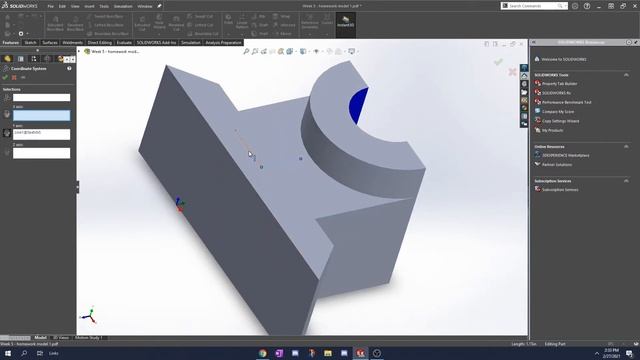Open the Design Library task pane tab
The height and width of the screenshot is (360, 640).
[524, 84]
